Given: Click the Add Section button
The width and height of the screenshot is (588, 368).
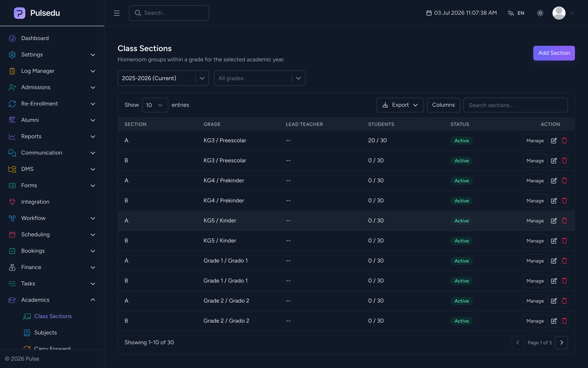Looking at the screenshot, I should click(x=554, y=53).
